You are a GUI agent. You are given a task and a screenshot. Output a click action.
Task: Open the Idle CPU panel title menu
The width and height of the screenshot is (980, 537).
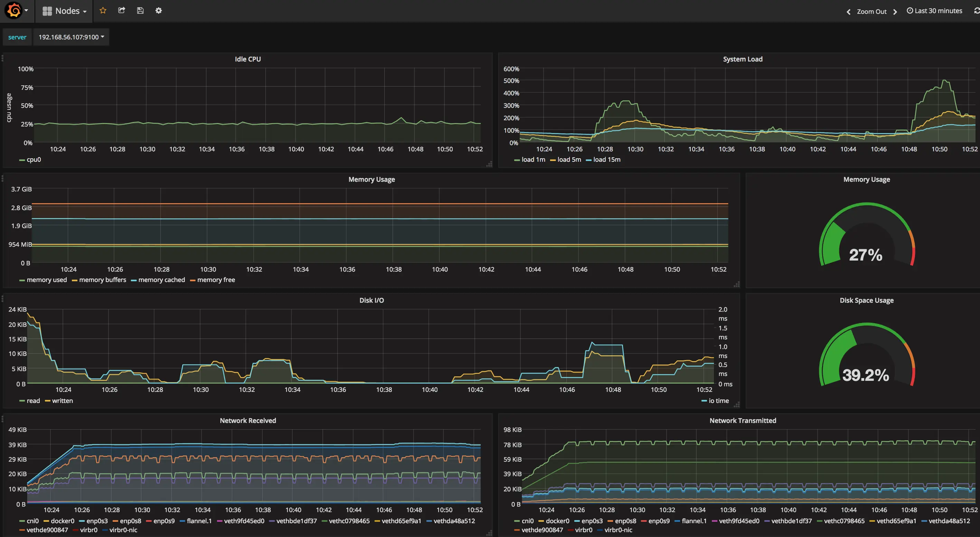pos(248,59)
